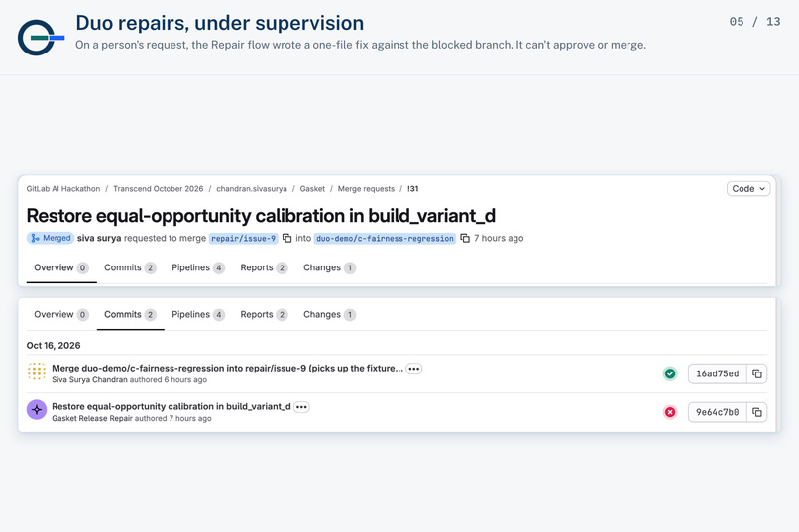Open failed pipeline status of commit 9e64c7b0

[670, 412]
